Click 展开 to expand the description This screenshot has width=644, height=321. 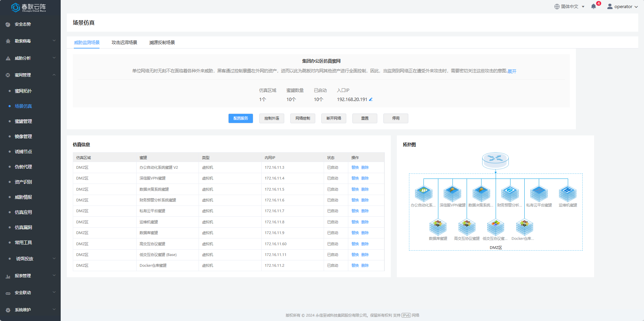[512, 71]
